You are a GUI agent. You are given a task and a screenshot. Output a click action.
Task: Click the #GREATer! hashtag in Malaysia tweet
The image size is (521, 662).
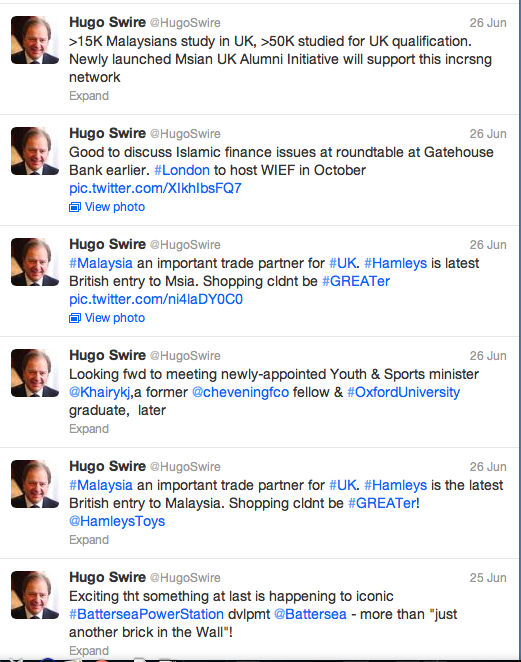click(384, 503)
